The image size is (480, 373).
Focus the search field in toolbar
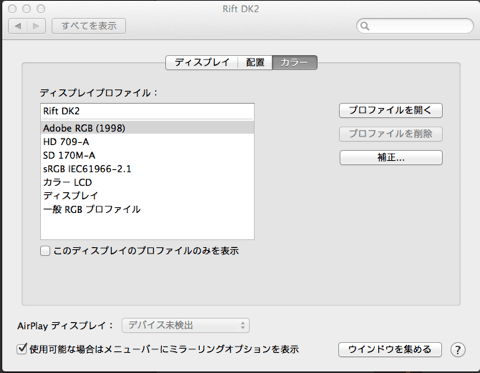[415, 26]
